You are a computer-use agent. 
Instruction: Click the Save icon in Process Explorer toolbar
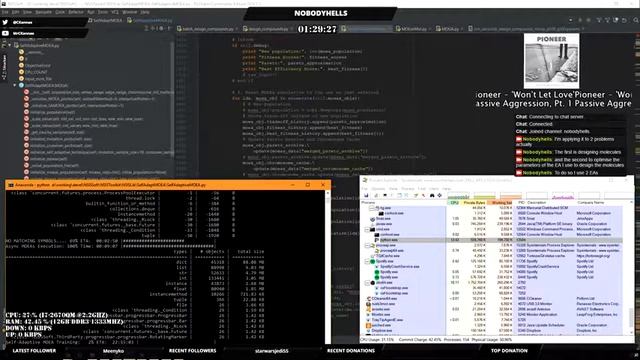click(x=366, y=196)
